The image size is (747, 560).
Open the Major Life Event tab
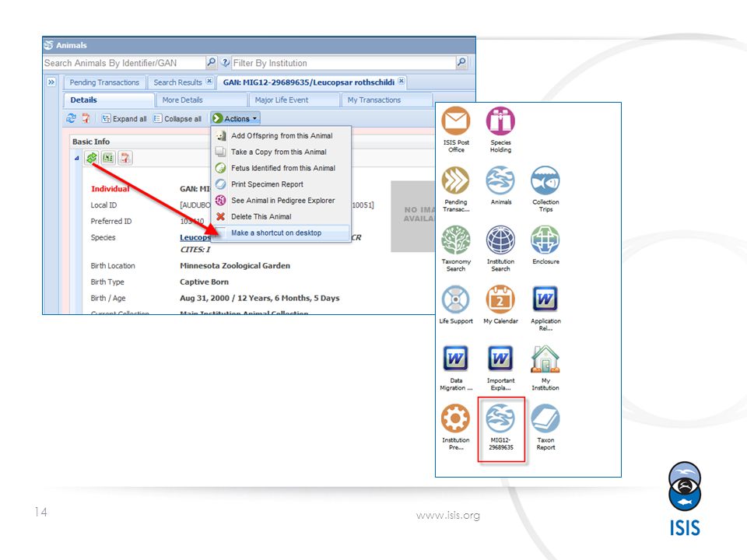pos(294,100)
